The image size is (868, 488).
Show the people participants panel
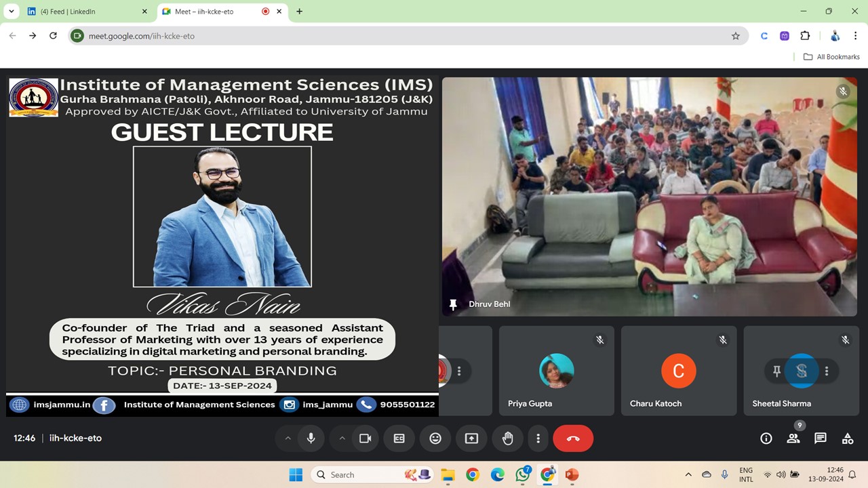pyautogui.click(x=793, y=439)
